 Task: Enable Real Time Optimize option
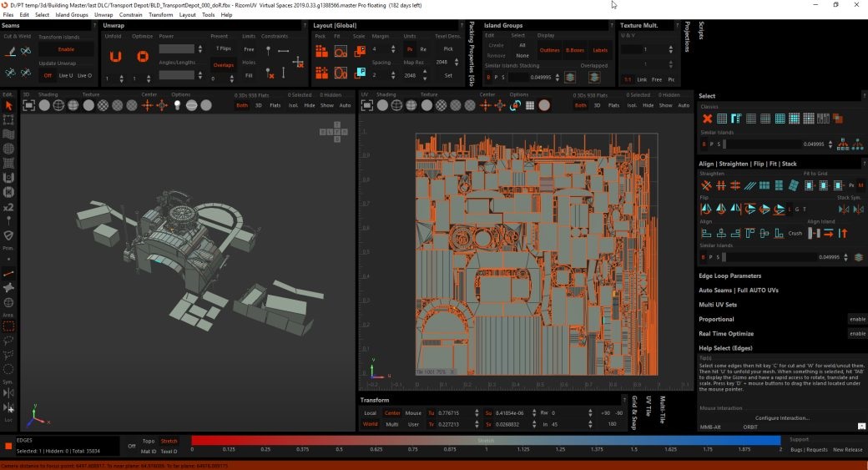point(857,334)
